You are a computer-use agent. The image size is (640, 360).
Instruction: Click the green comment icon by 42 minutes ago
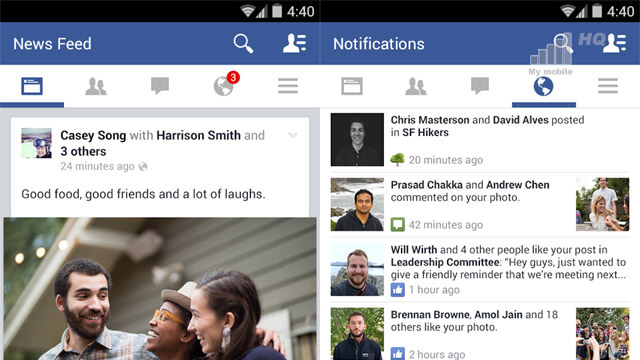coord(398,224)
